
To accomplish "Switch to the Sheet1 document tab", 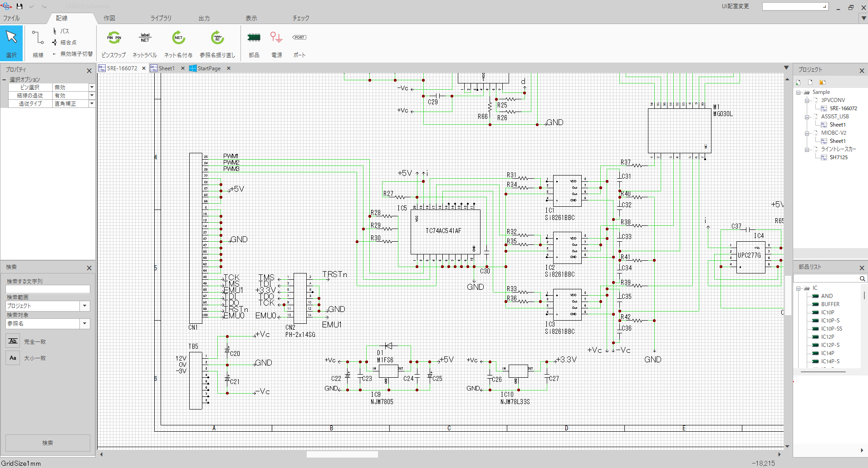I will tap(166, 68).
